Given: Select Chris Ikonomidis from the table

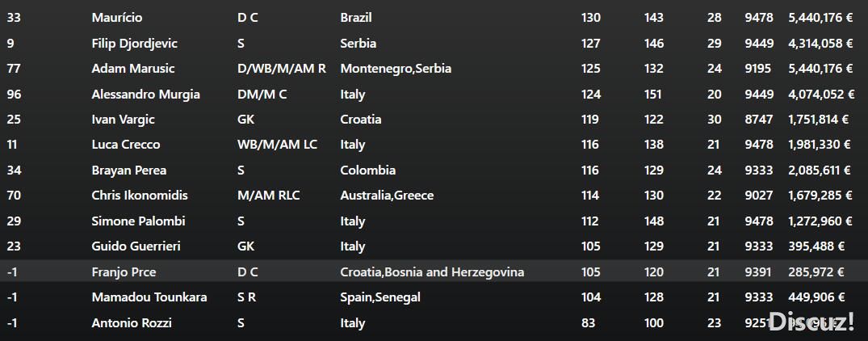Looking at the screenshot, I should [140, 196].
